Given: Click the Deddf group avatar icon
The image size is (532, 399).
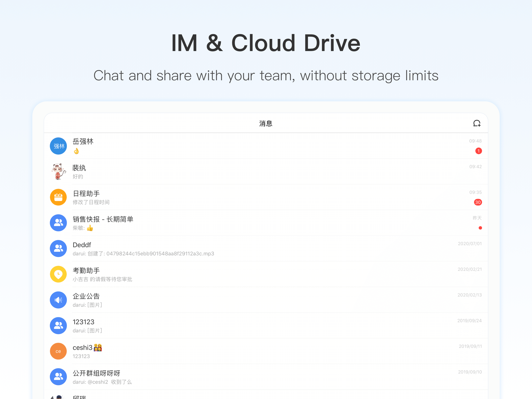Looking at the screenshot, I should point(58,248).
